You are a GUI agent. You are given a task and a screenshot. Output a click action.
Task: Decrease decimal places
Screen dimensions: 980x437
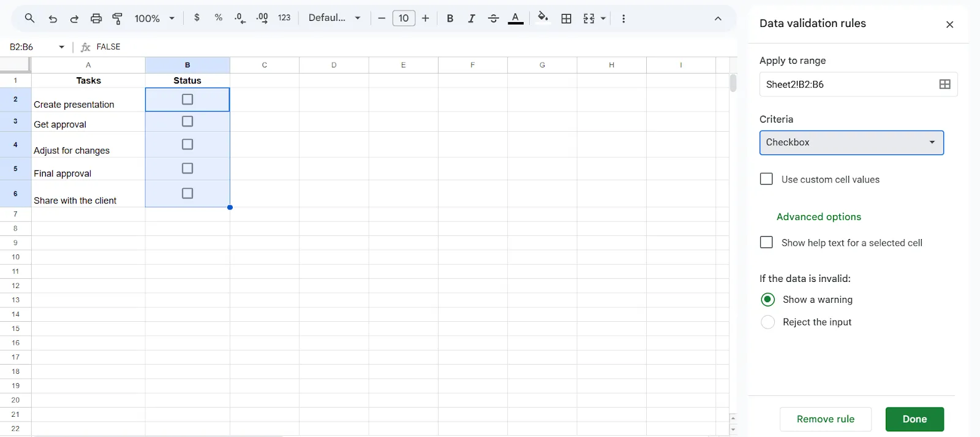(240, 18)
